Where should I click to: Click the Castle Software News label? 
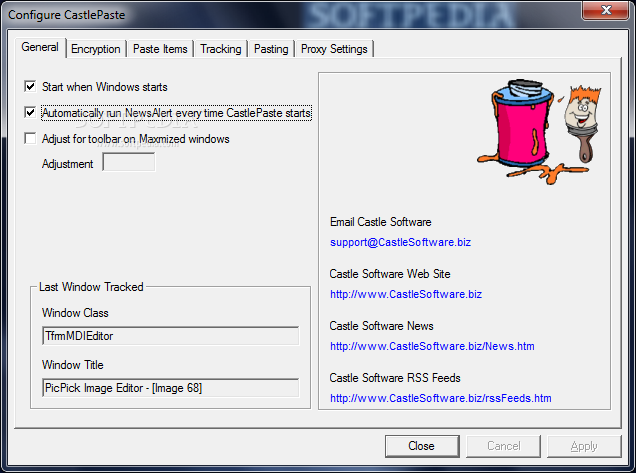[x=381, y=326]
